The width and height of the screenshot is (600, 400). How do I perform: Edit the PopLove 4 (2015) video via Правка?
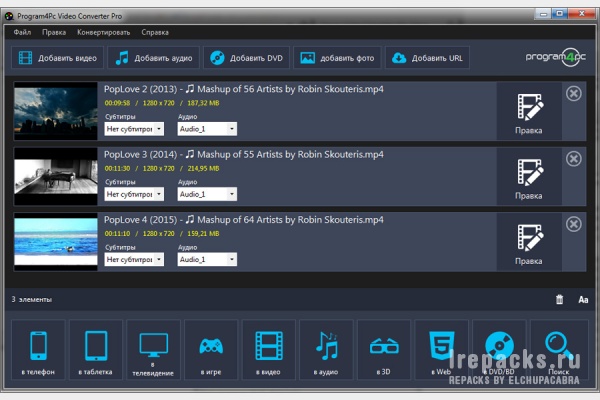pyautogui.click(x=529, y=242)
